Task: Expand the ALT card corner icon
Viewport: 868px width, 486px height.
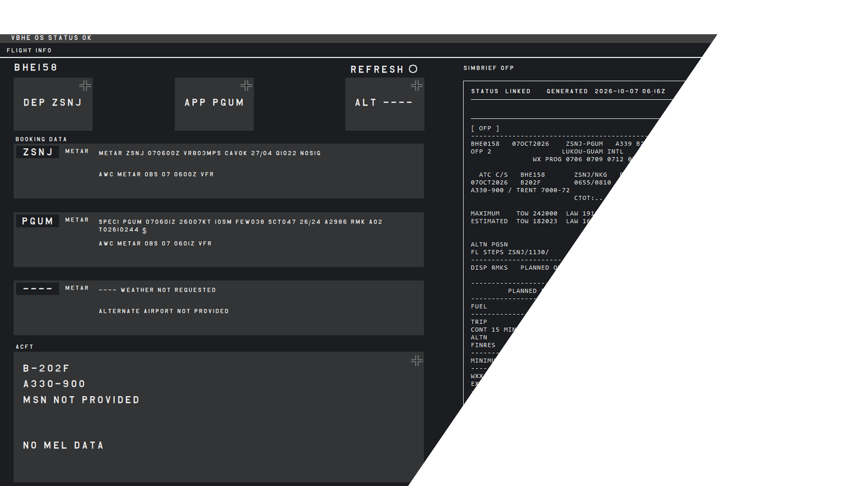Action: pos(417,85)
